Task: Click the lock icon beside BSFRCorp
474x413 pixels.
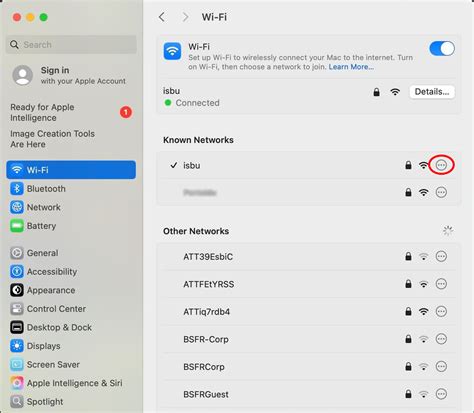Action: tap(408, 367)
